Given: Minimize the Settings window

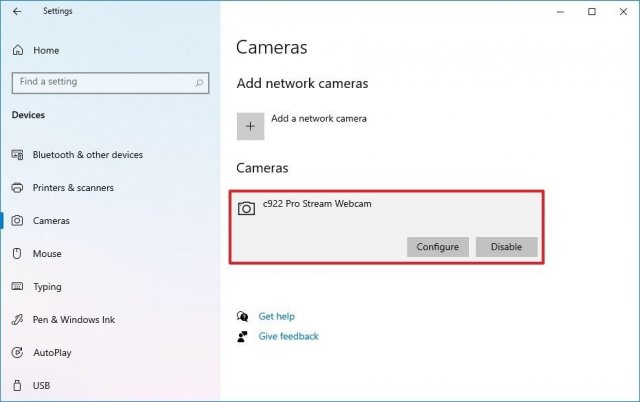Looking at the screenshot, I should coord(560,12).
